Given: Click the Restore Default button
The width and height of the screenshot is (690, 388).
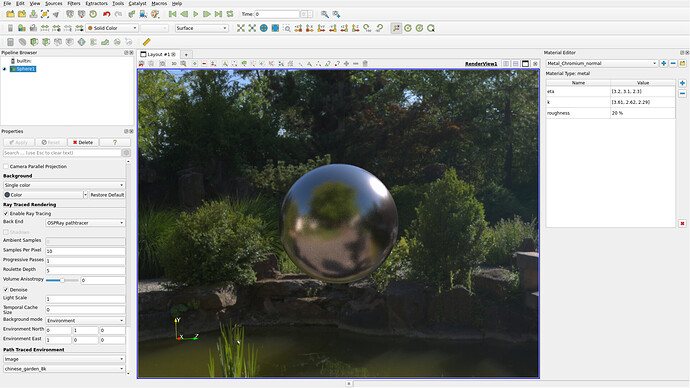Looking at the screenshot, I should pos(107,194).
